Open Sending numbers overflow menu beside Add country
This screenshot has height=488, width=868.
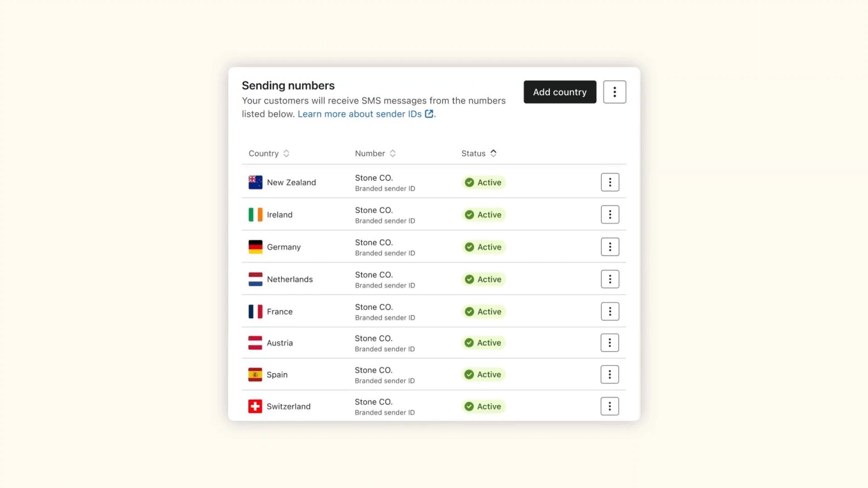(x=614, y=92)
